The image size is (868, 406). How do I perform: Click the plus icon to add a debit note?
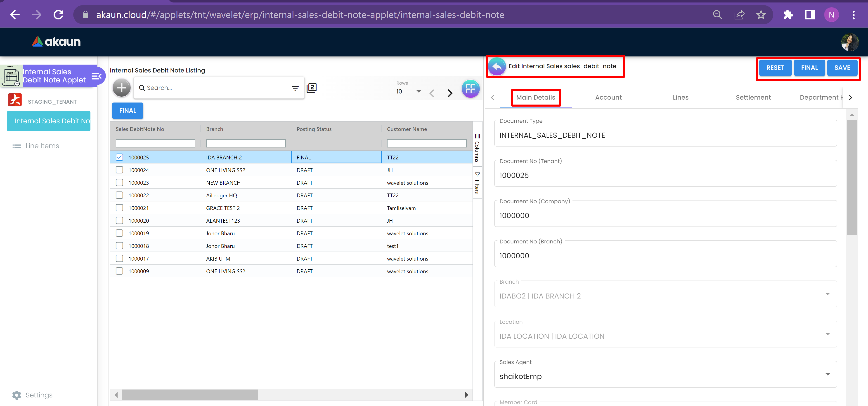click(121, 88)
